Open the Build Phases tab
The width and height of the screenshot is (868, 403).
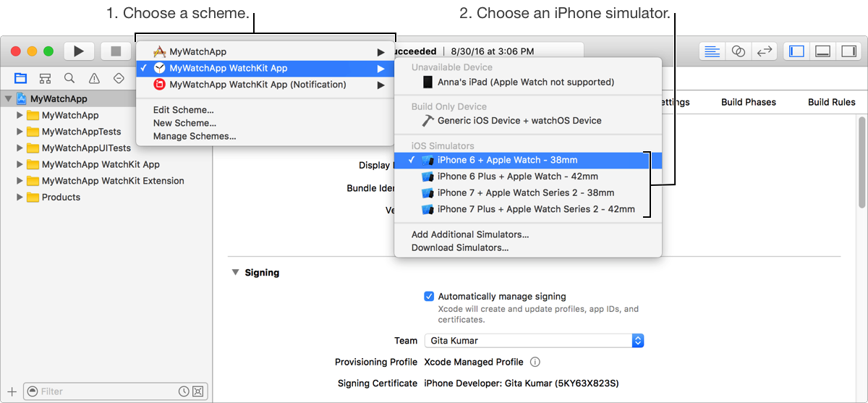[x=748, y=102]
